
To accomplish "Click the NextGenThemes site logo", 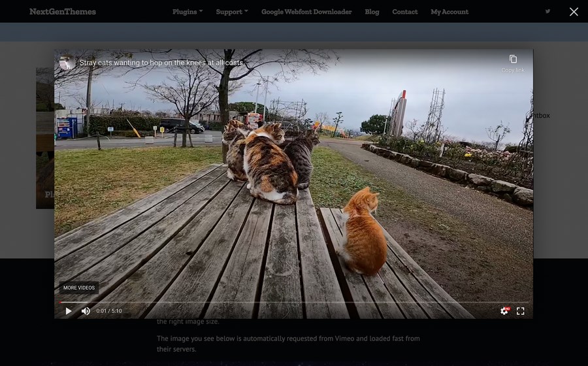I will (x=63, y=12).
